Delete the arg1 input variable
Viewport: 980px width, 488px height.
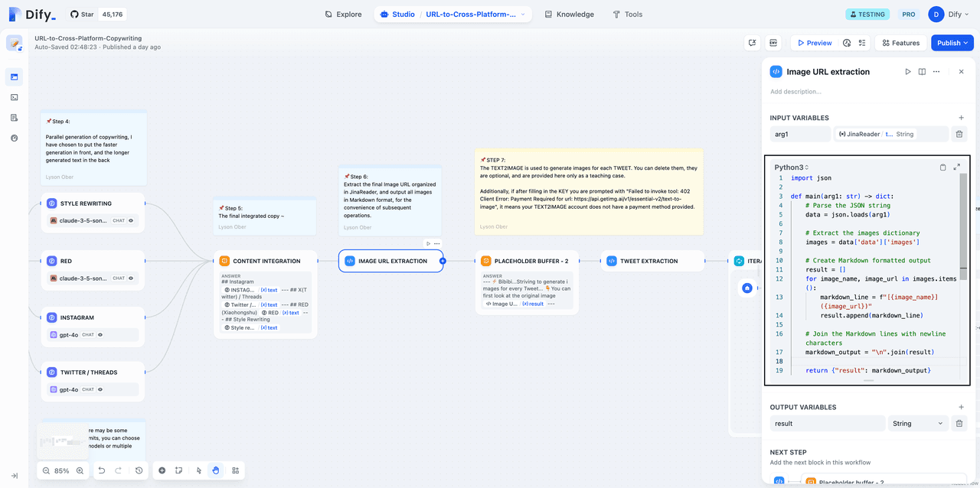point(959,134)
